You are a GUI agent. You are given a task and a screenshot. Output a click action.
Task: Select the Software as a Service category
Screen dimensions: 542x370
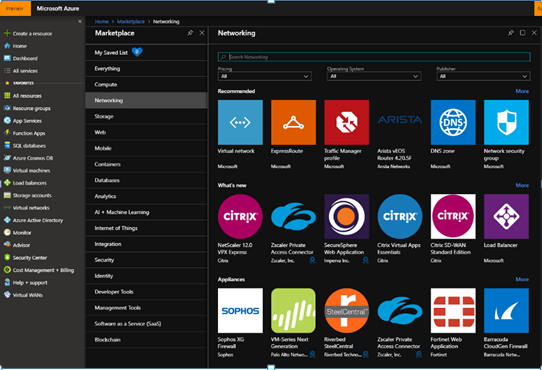pyautogui.click(x=147, y=324)
